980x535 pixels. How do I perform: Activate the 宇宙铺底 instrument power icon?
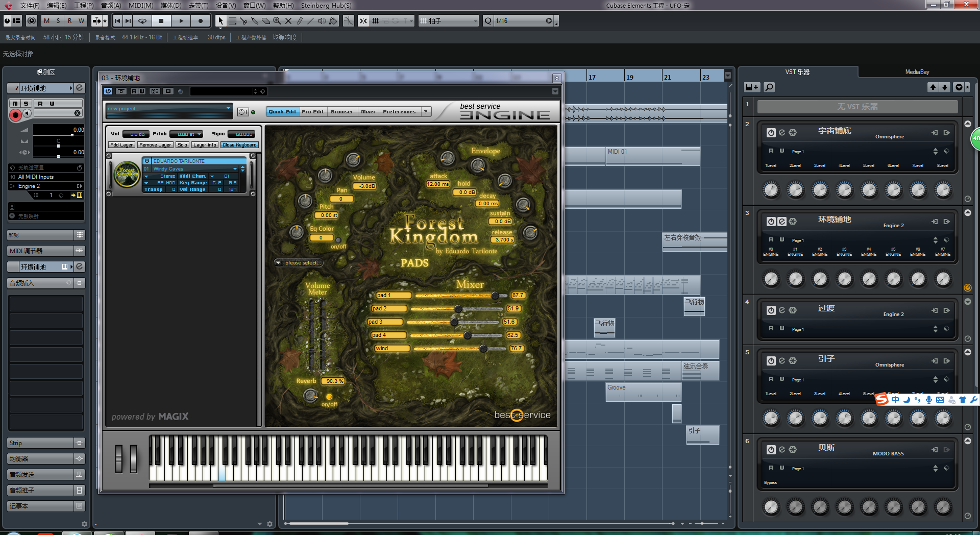[x=771, y=133]
